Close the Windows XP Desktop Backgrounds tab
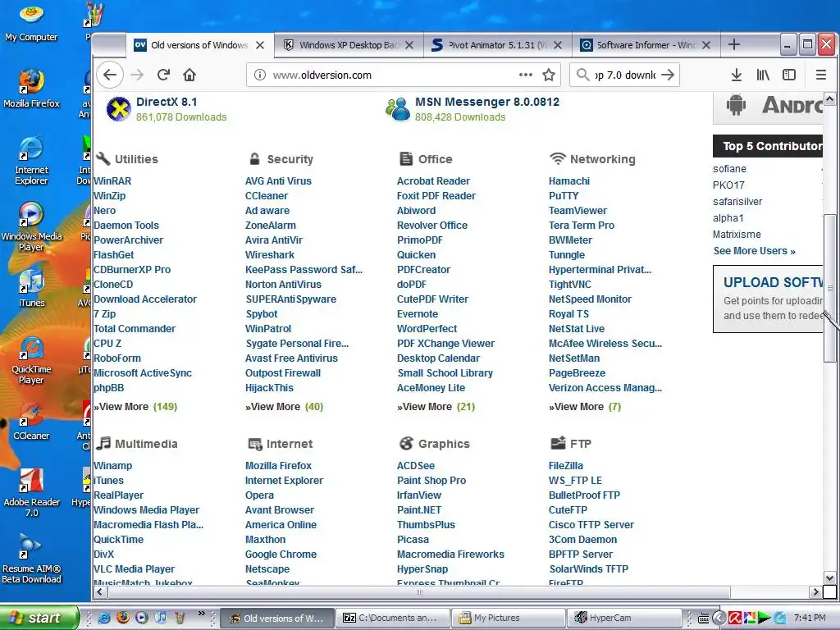Viewport: 840px width, 630px height. tap(409, 45)
